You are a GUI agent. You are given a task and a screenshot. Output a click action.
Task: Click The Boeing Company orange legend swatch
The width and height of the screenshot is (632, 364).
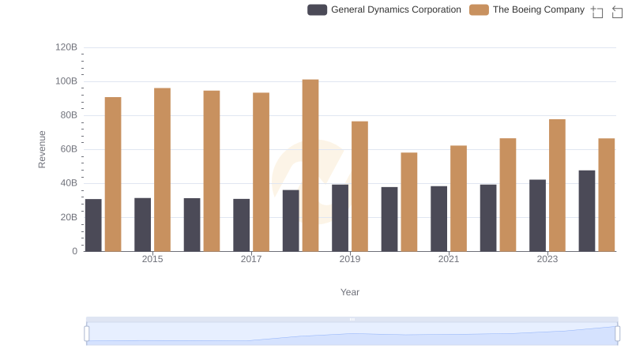coord(479,9)
